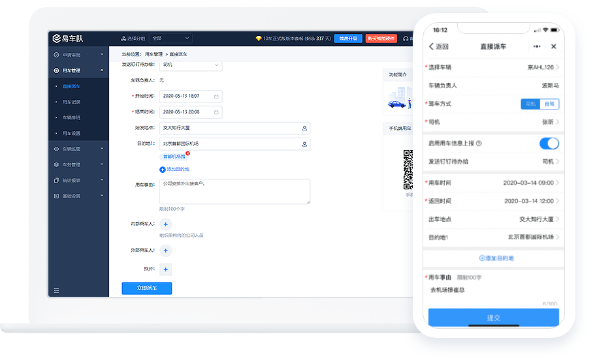Click the 统计报表 sidebar icon
This screenshot has width=595, height=364.
point(56,181)
